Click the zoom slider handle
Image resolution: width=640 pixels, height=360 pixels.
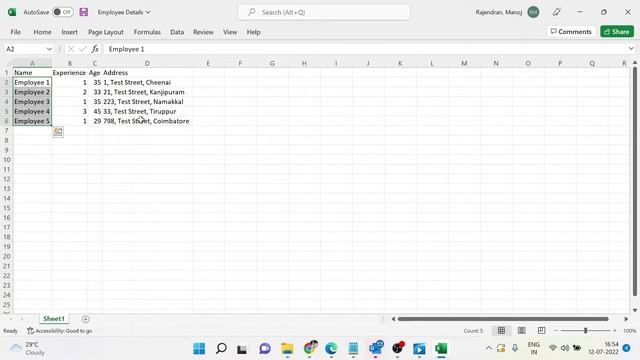585,331
